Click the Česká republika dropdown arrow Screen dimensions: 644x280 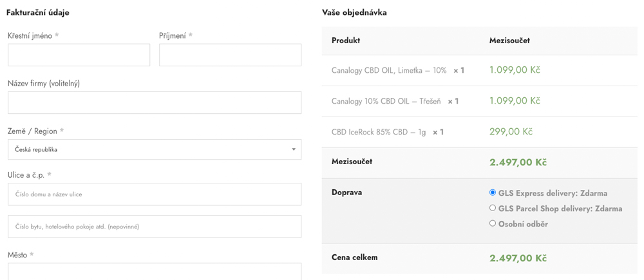[294, 149]
